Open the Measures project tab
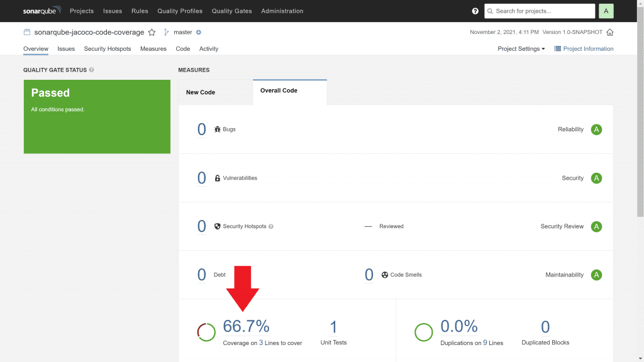Viewport: 644px width, 362px height. point(153,49)
